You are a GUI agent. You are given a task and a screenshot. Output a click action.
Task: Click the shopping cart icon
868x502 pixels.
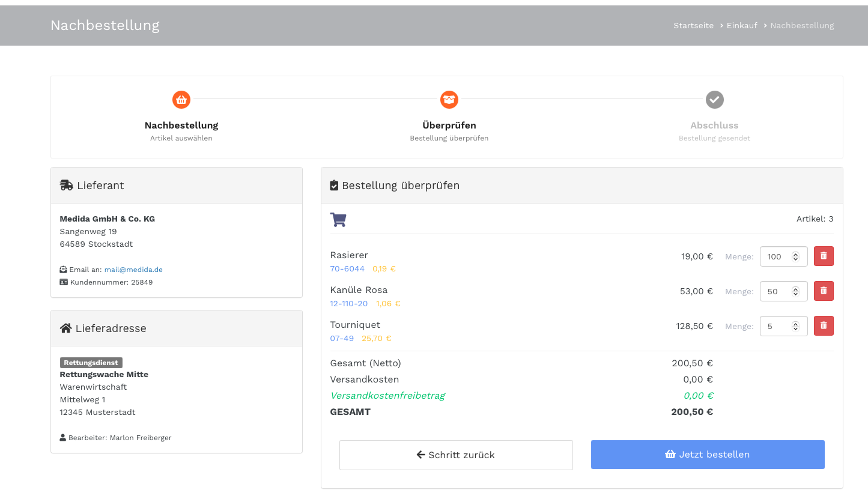pos(338,220)
